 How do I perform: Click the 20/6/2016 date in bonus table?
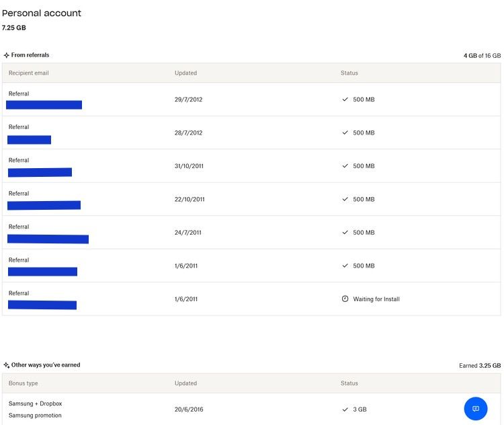pos(189,410)
